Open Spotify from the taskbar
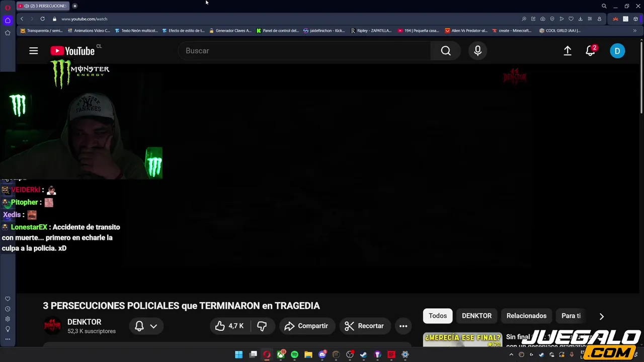Viewport: 644px width, 362px height. (x=294, y=354)
